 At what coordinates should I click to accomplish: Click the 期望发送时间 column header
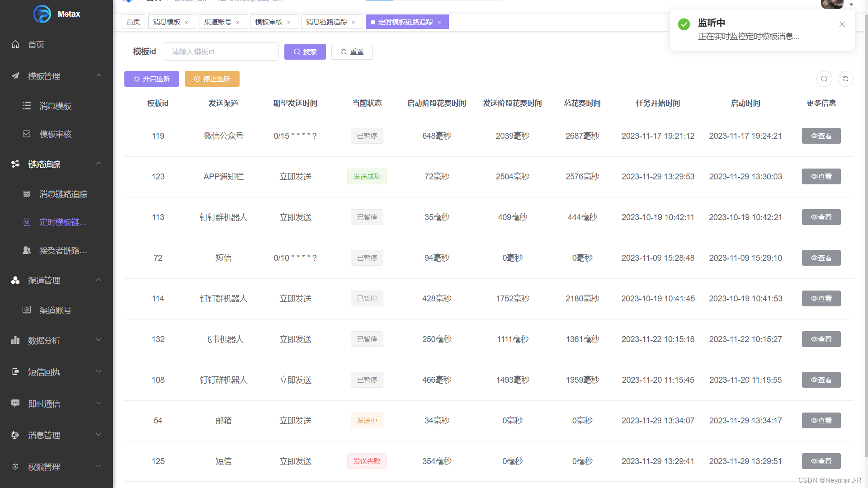(295, 103)
